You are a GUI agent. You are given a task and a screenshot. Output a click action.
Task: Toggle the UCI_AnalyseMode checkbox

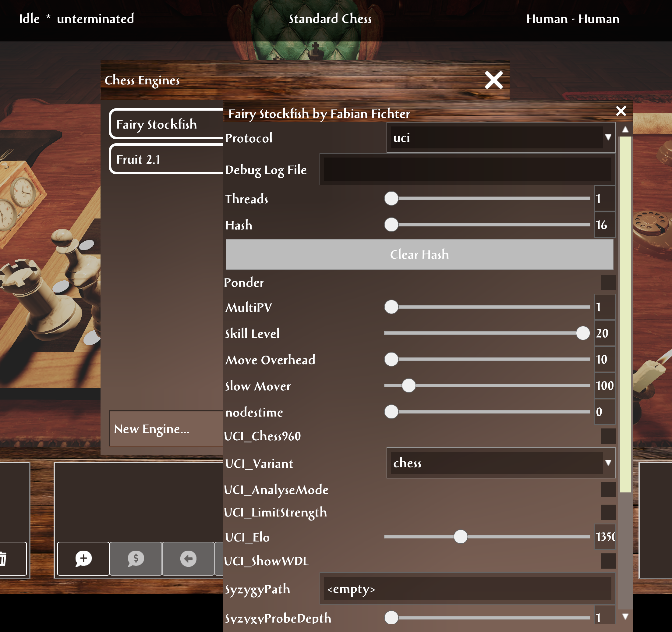coord(608,490)
